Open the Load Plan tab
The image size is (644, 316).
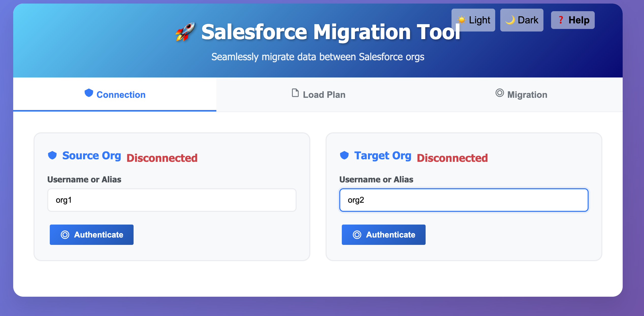click(318, 94)
